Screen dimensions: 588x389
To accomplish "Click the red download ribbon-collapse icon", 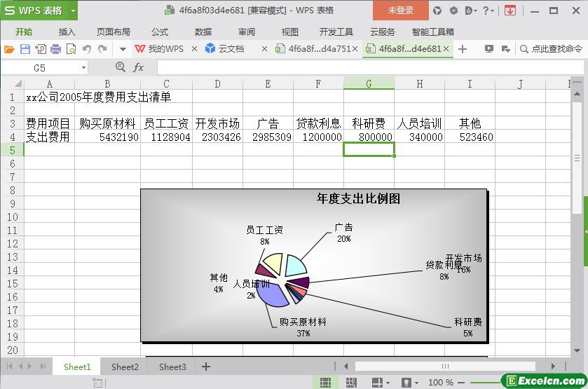I will tap(510, 11).
